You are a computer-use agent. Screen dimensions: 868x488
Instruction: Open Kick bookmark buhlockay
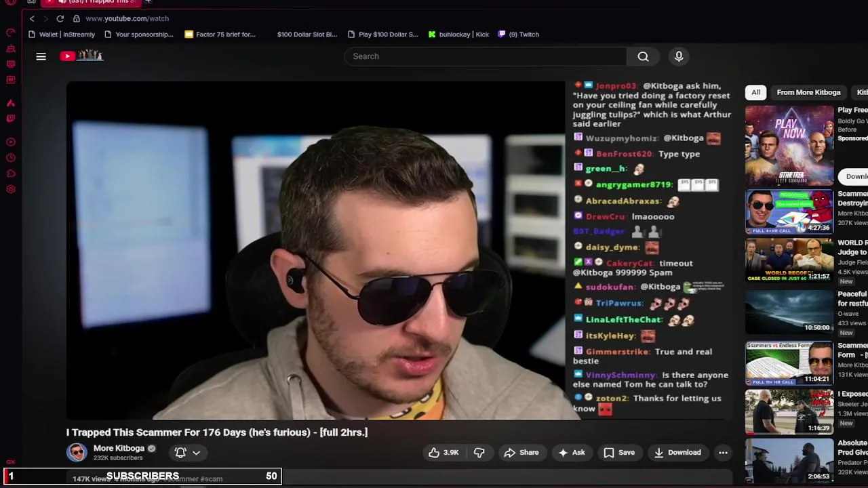click(458, 35)
